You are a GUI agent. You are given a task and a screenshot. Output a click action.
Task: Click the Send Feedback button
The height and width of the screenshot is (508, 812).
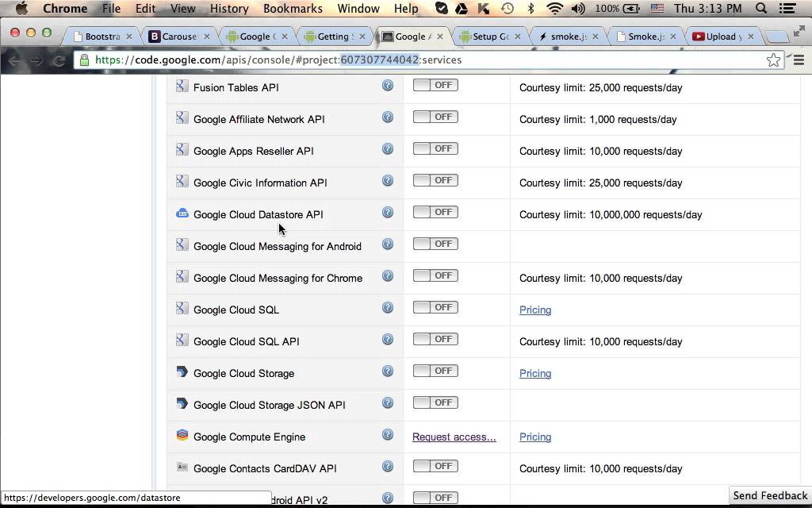(x=770, y=495)
